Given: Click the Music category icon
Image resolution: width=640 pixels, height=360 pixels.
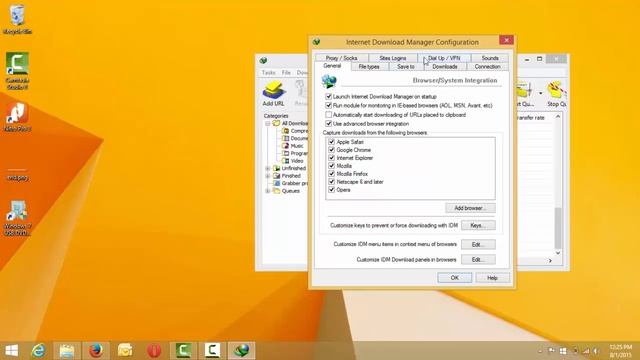Looking at the screenshot, I should click(286, 146).
